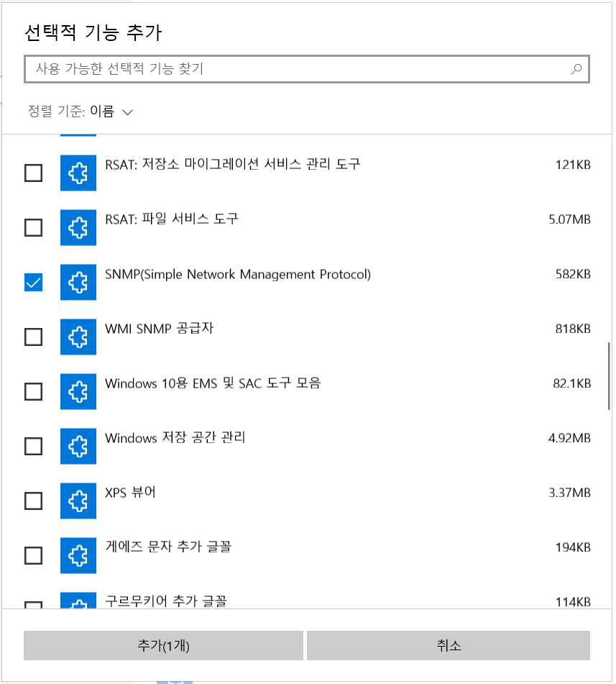Image resolution: width=616 pixels, height=684 pixels.
Task: Click the SNMP feature puzzle icon
Action: (x=78, y=282)
